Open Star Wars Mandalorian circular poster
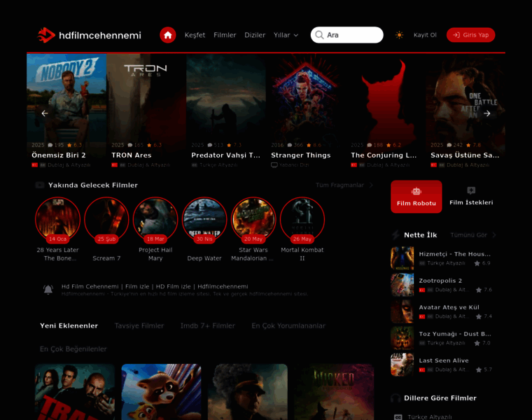Screen dimensions: 532x420 [x=253, y=220]
